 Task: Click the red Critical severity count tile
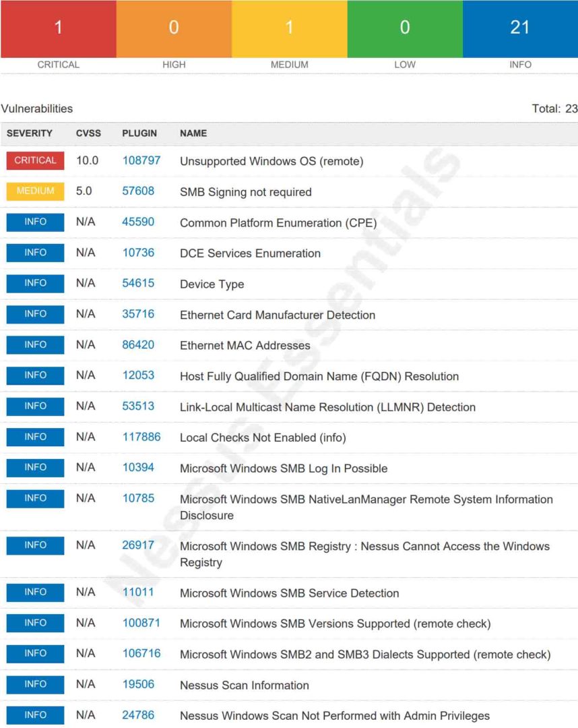tap(58, 28)
